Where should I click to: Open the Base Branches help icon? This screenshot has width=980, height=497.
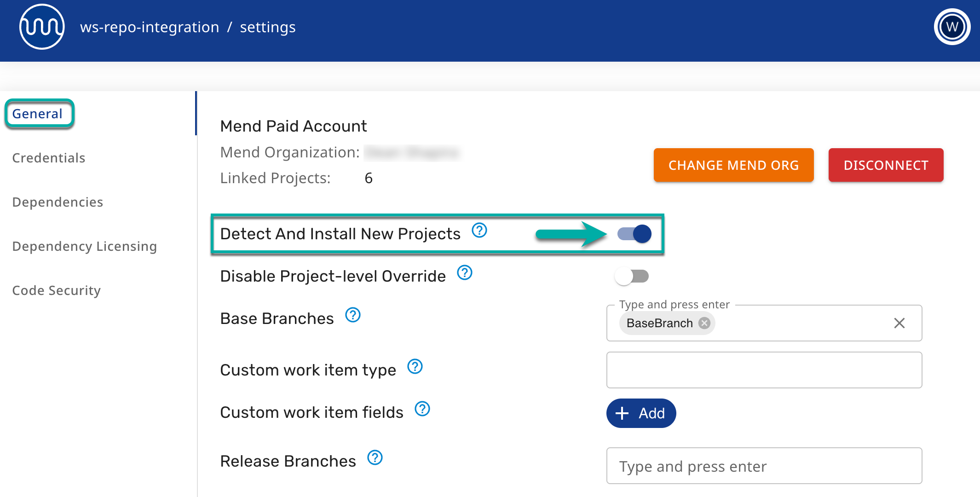(x=353, y=315)
